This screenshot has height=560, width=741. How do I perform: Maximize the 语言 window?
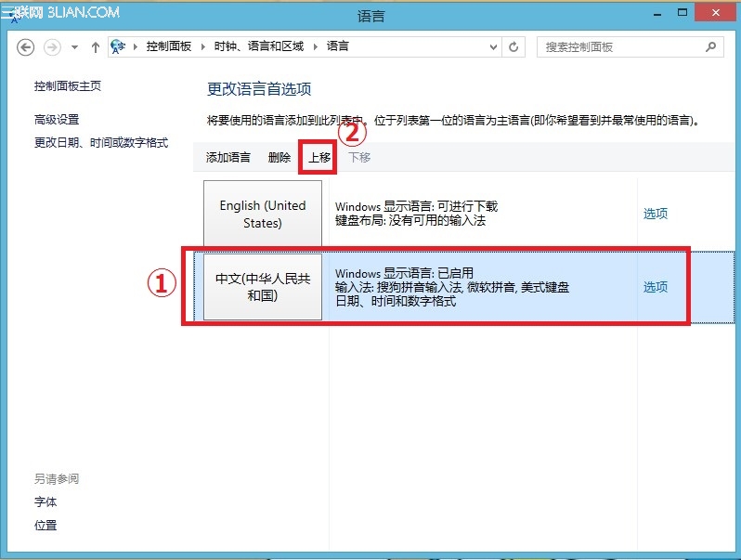coord(682,13)
